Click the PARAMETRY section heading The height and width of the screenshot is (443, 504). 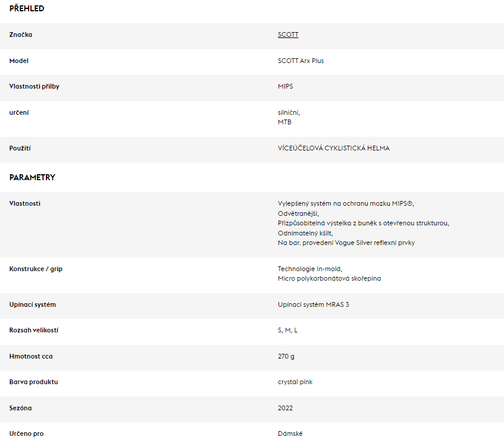tap(32, 177)
